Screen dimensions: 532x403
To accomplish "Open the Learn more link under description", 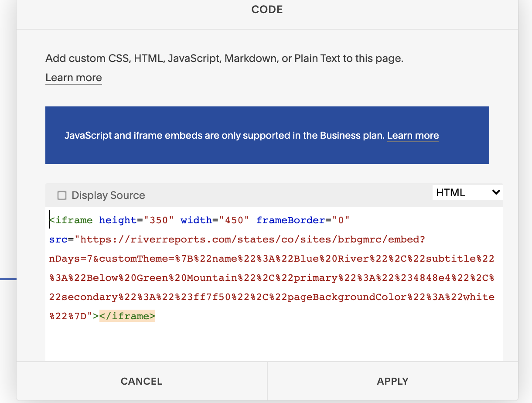I will coord(74,78).
